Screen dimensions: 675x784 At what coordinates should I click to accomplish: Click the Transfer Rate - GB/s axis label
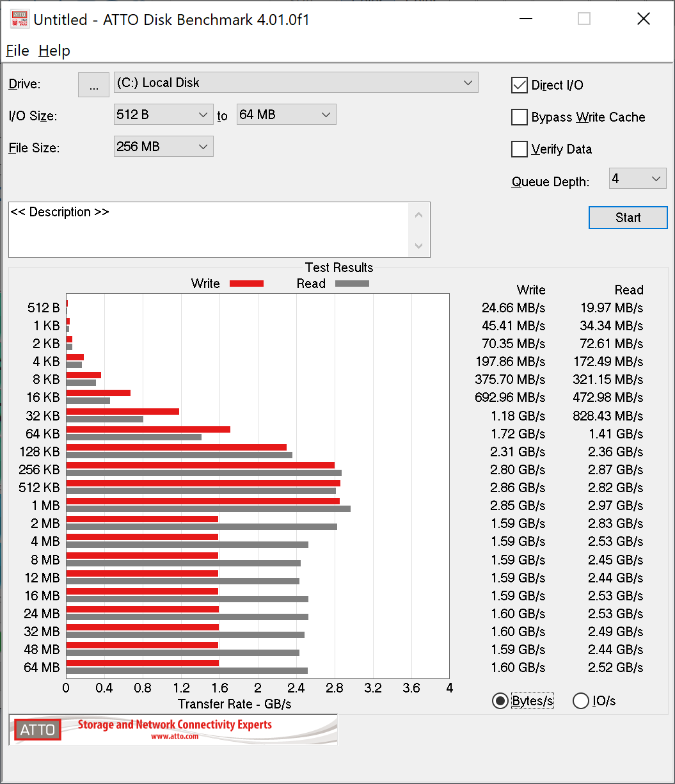point(235,704)
